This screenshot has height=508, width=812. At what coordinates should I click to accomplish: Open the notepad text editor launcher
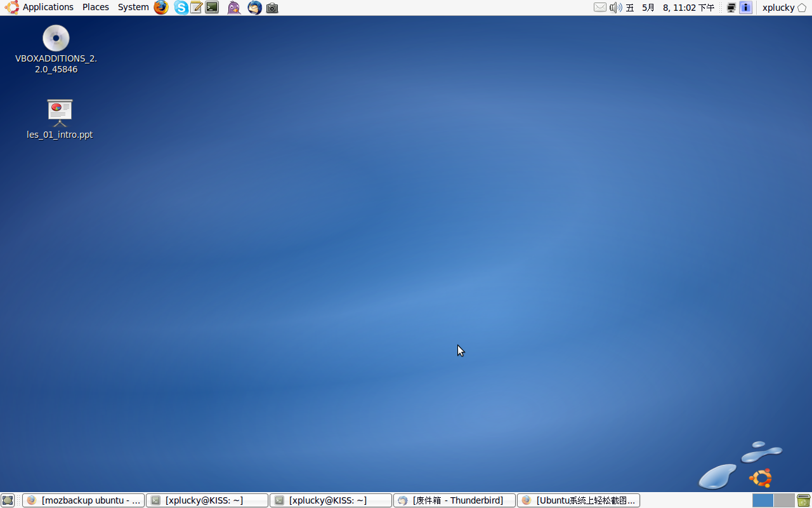pyautogui.click(x=197, y=8)
